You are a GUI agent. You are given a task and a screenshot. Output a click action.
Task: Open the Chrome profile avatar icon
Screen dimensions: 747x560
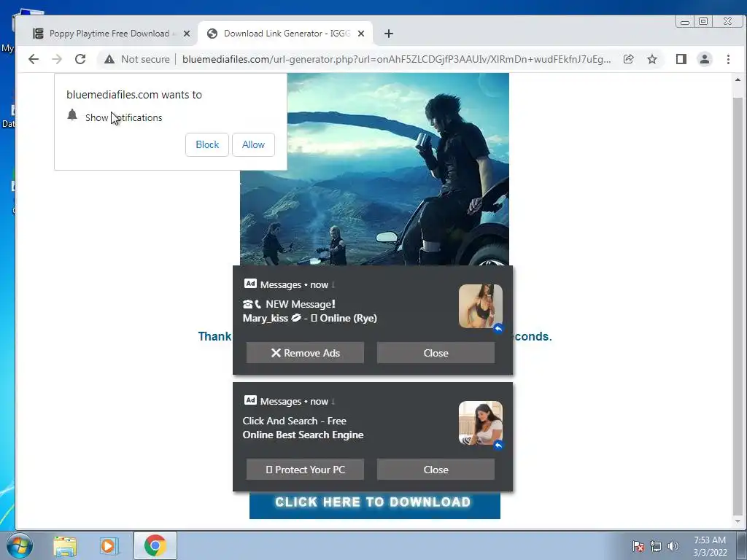(x=705, y=59)
